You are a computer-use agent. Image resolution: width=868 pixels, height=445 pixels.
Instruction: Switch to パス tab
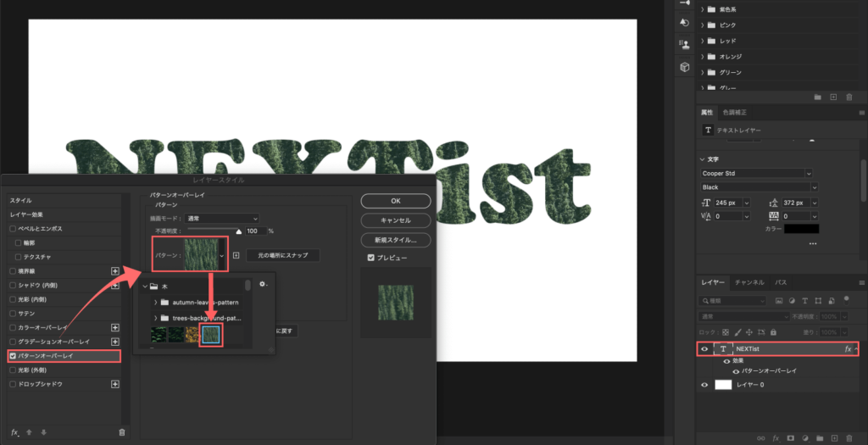(781, 282)
